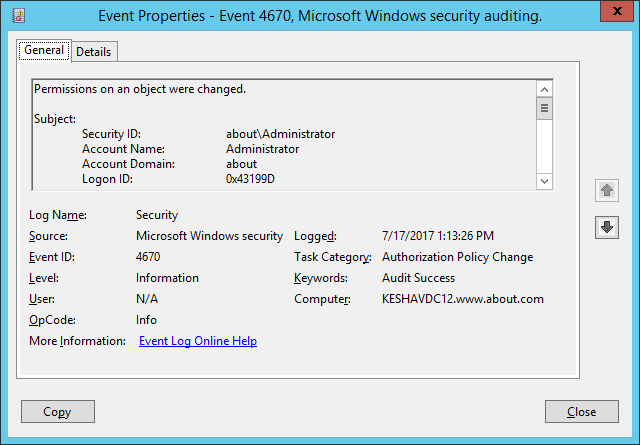Screen dimensions: 640x445
Task: Click the Task Category Authorization Policy Change text
Action: [x=458, y=257]
